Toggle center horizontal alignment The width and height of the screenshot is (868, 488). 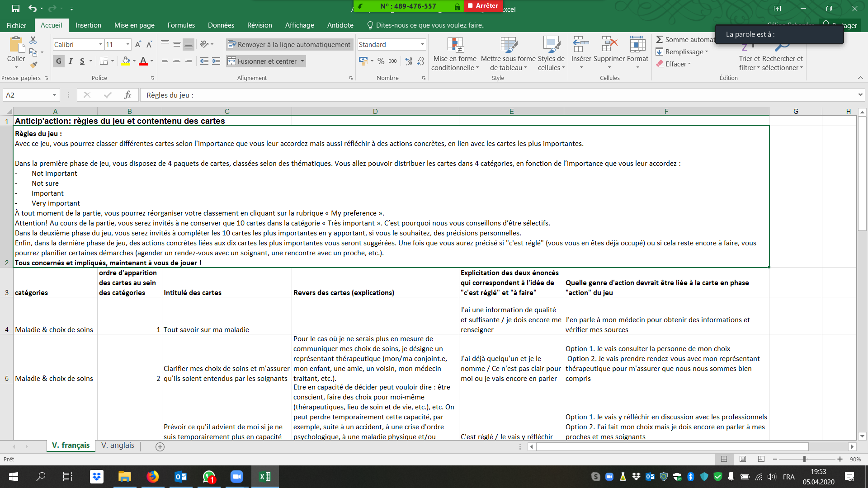tap(177, 61)
